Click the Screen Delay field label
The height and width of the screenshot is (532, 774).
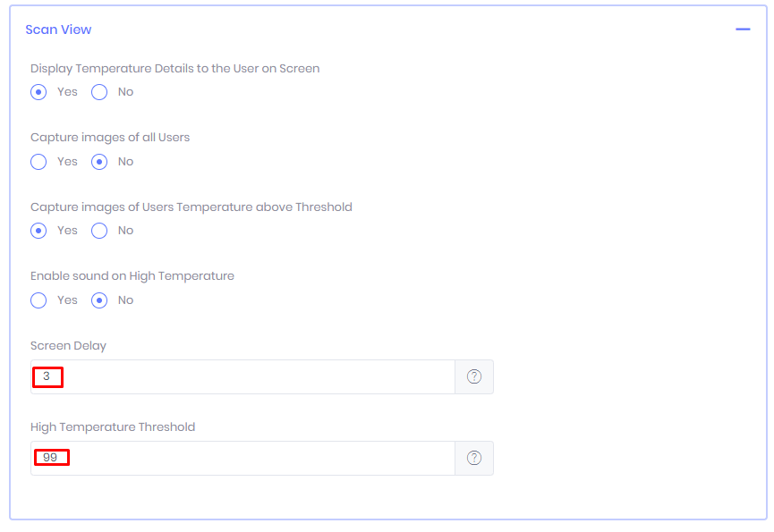pyautogui.click(x=68, y=346)
